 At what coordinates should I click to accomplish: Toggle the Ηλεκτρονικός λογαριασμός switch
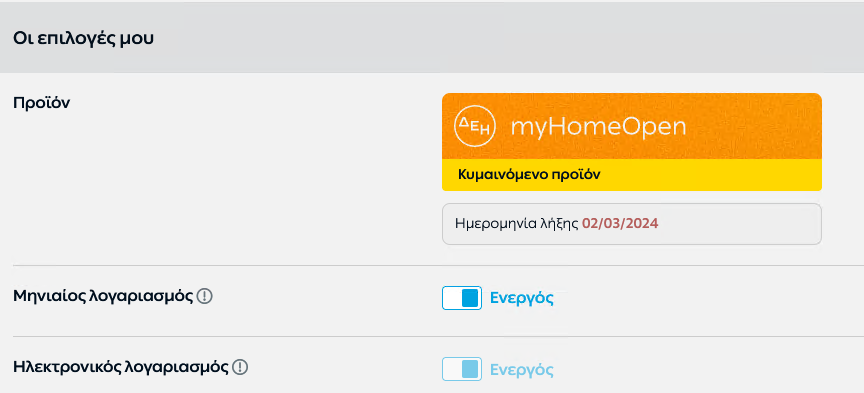462,369
